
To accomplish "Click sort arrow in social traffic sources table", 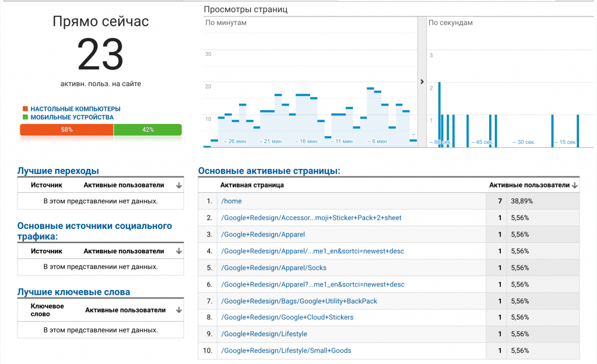I will click(x=179, y=252).
